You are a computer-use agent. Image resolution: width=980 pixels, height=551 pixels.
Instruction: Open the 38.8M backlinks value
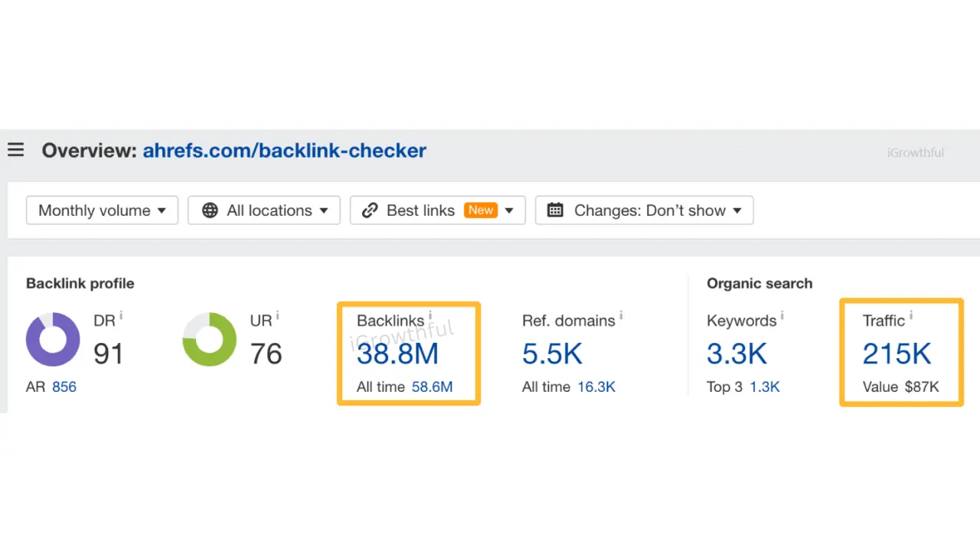tap(397, 354)
